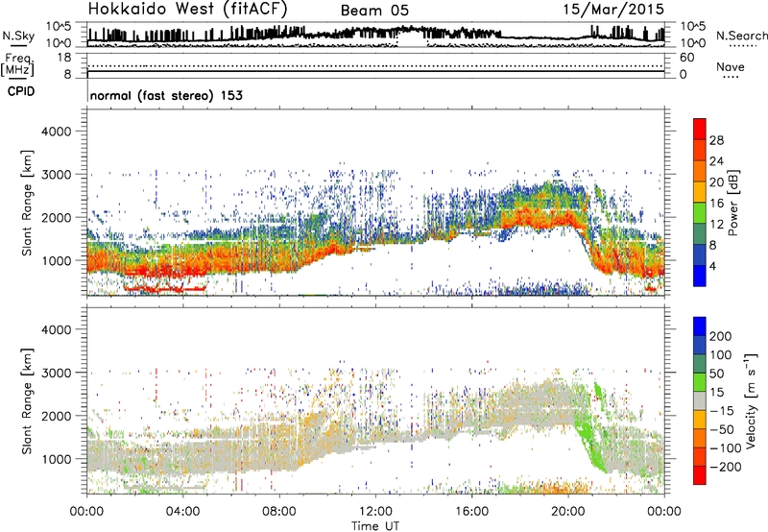Click the "15" label on Velocity colorbar

[x=716, y=392]
